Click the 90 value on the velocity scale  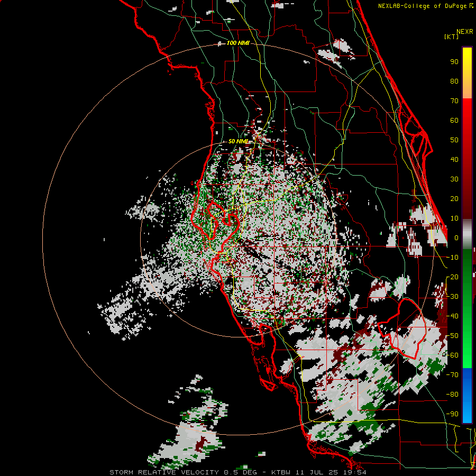click(x=454, y=62)
